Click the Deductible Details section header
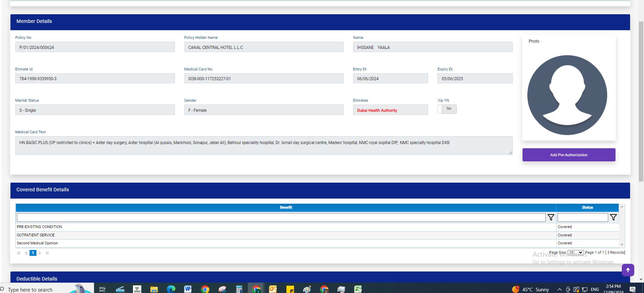The height and width of the screenshot is (293, 644). (320, 277)
